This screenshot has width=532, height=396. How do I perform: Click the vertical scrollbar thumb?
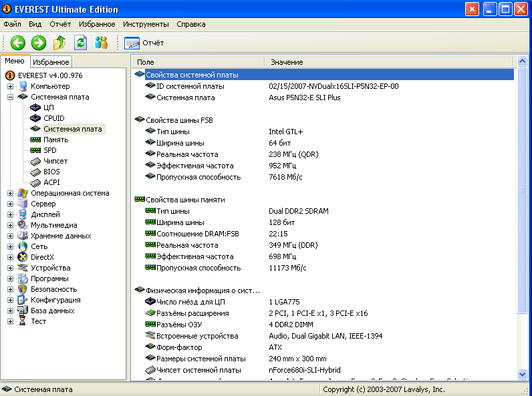point(522,190)
